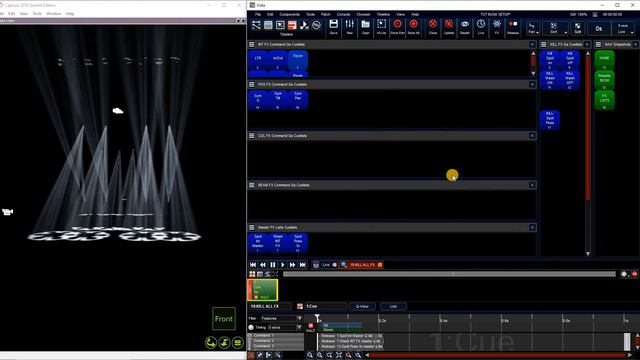
Task: Click the LTR blue cuelist button
Action: click(x=258, y=61)
